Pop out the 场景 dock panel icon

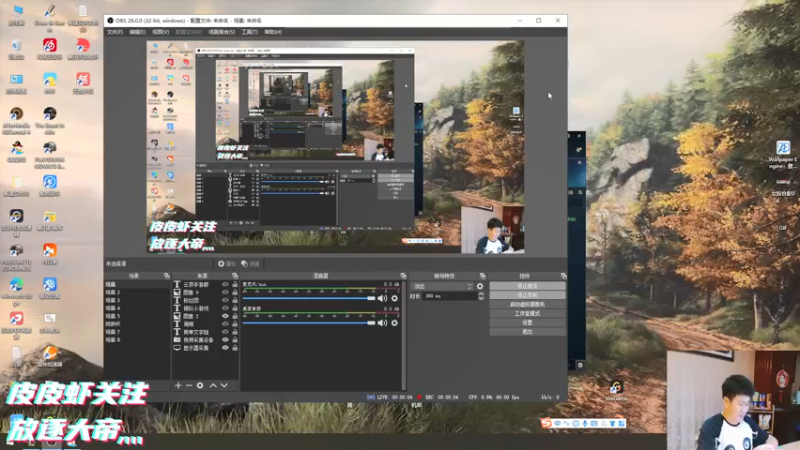(x=166, y=276)
